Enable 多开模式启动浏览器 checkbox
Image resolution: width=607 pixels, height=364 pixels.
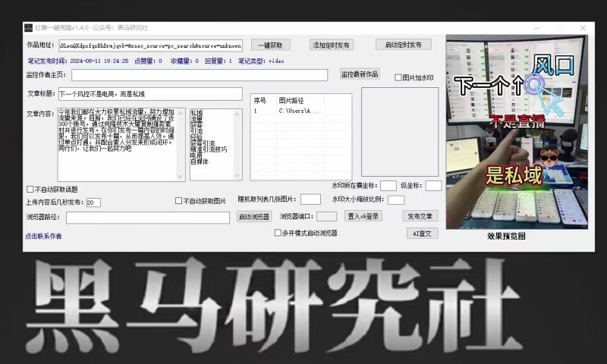point(278,234)
